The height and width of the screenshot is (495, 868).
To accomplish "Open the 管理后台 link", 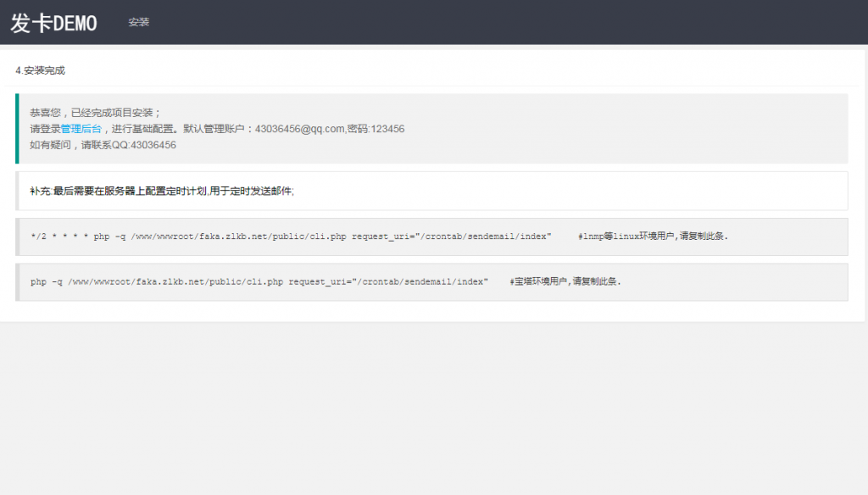I will coord(81,129).
